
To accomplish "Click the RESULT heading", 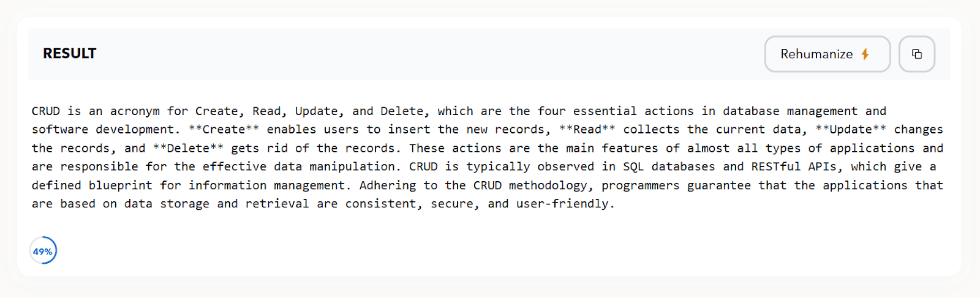I will [x=69, y=53].
